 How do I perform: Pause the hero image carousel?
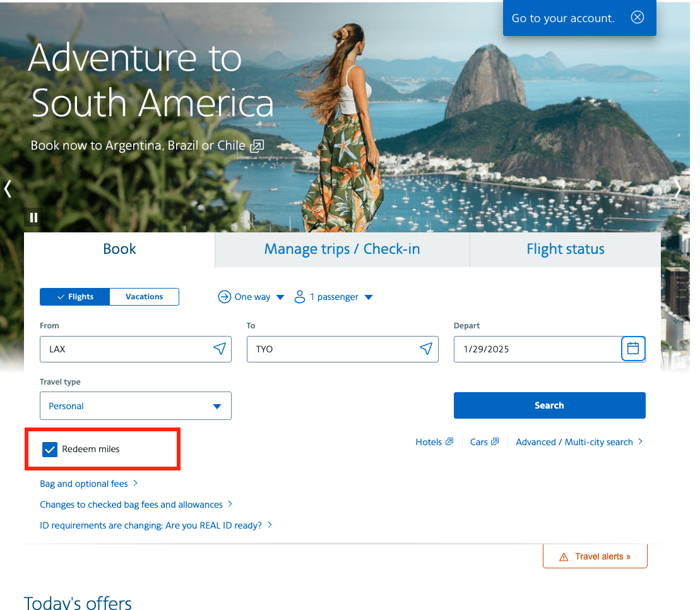34,218
